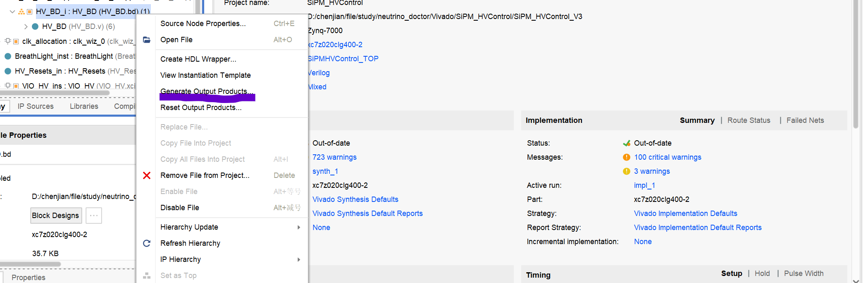Choose Refresh Hierarchy entry

231,243
